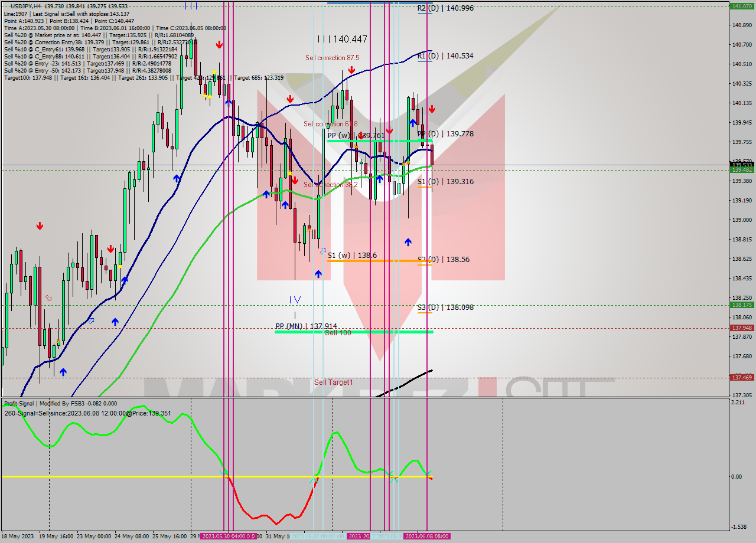Select the 'Sell correction 87.5' label
Image resolution: width=756 pixels, height=543 pixels.
(x=332, y=58)
